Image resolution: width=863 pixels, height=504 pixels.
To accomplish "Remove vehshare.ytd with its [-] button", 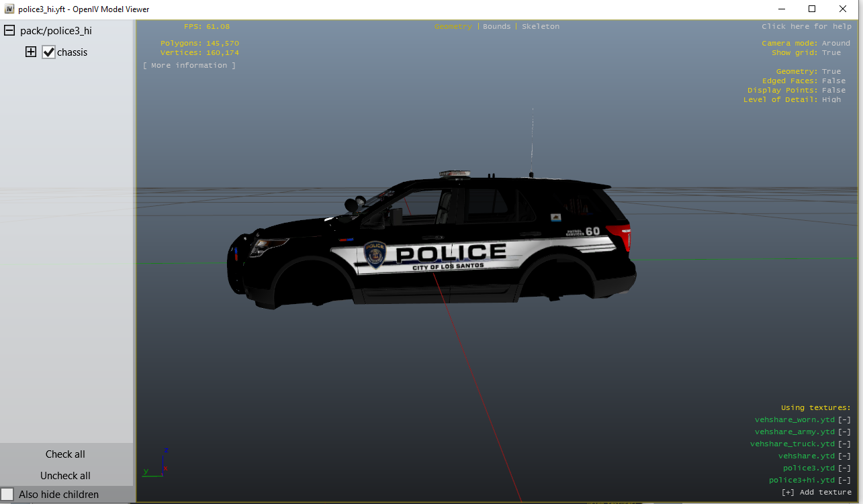I will click(x=845, y=456).
